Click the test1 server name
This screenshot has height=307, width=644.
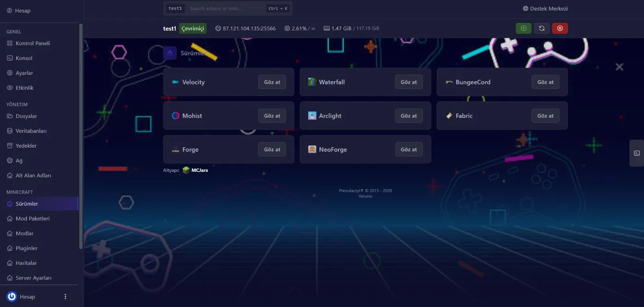click(x=170, y=28)
